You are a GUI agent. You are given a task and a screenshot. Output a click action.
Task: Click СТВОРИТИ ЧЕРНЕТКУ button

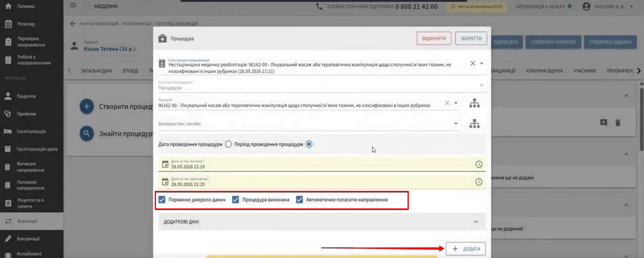tap(555, 42)
